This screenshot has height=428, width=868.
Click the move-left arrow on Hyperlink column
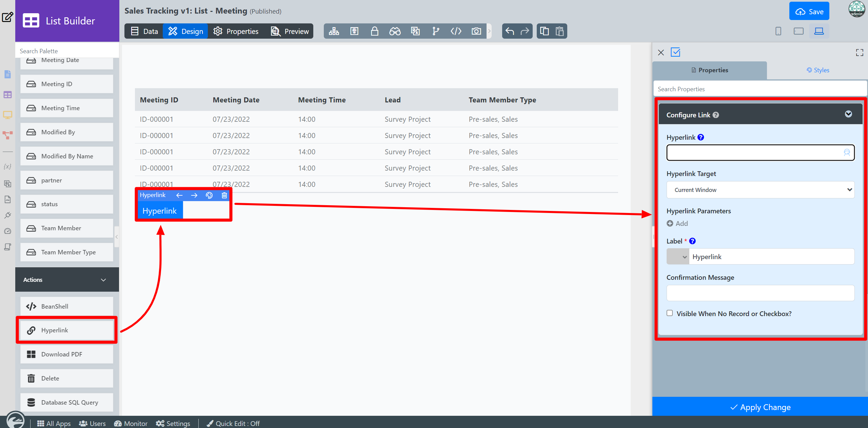coord(179,195)
